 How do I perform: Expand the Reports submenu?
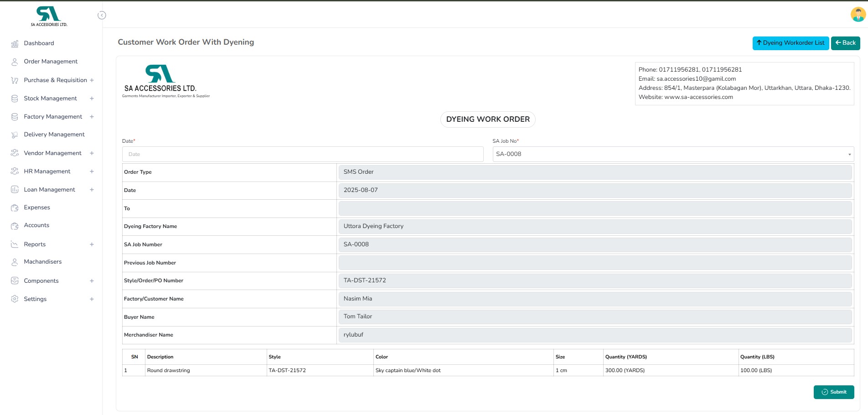[92, 244]
